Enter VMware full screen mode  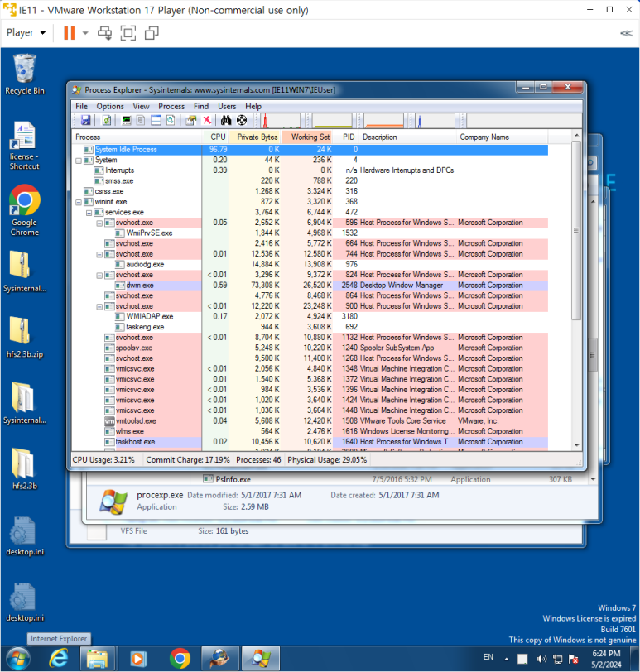coord(128,33)
